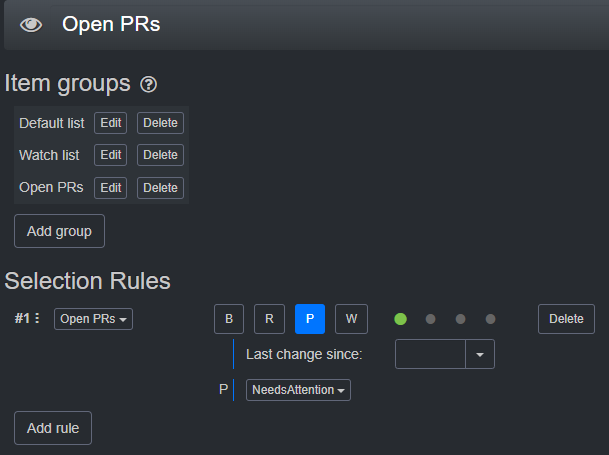Open the Item groups help icon
Image resolution: width=609 pixels, height=455 pixels.
[x=149, y=84]
